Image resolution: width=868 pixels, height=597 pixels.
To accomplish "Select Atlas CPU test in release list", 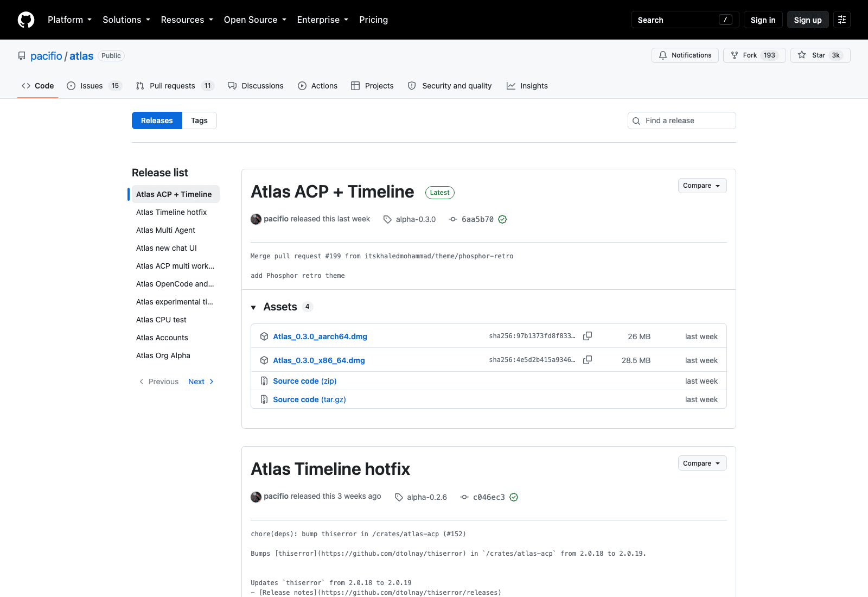I will [176, 320].
